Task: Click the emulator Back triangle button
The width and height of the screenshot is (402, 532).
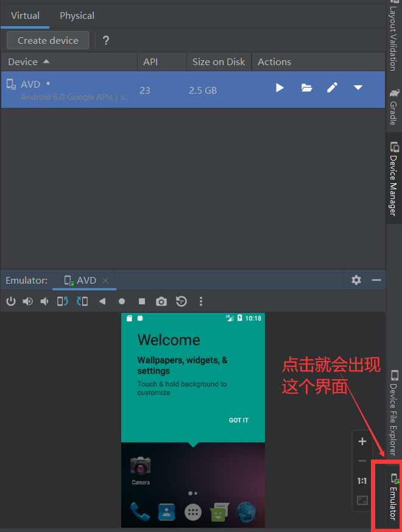Action: tap(102, 301)
